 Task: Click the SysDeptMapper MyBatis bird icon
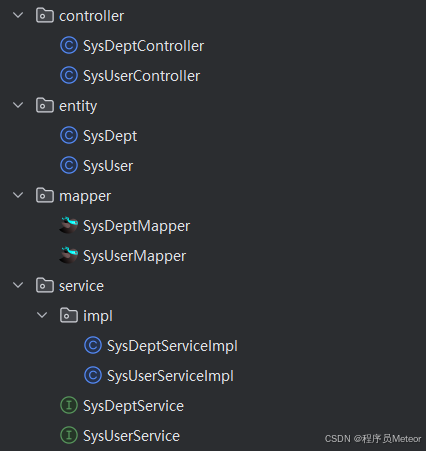(69, 225)
